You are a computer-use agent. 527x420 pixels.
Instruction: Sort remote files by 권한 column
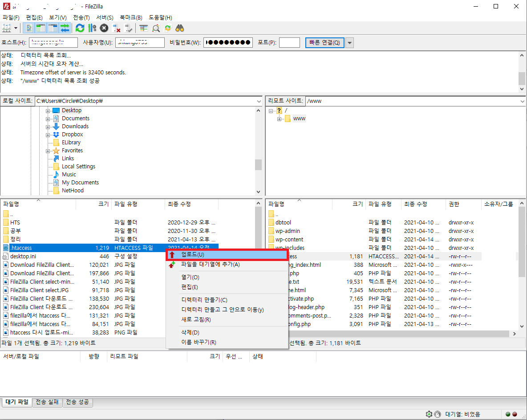(463, 204)
